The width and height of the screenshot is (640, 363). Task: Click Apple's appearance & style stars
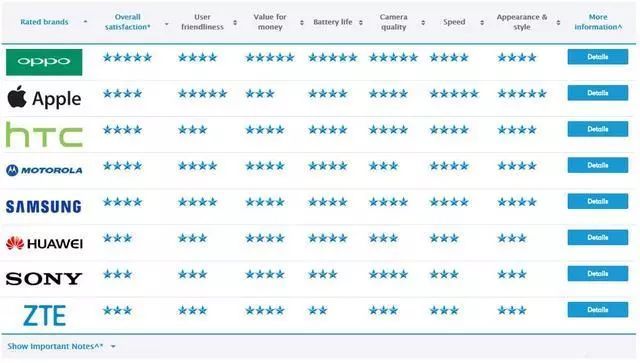(522, 94)
